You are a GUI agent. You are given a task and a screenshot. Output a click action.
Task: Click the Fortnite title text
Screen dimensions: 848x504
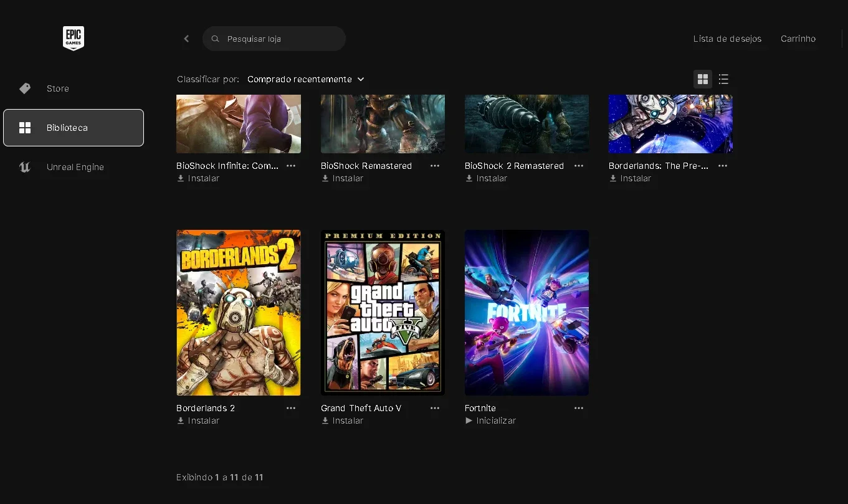click(480, 408)
